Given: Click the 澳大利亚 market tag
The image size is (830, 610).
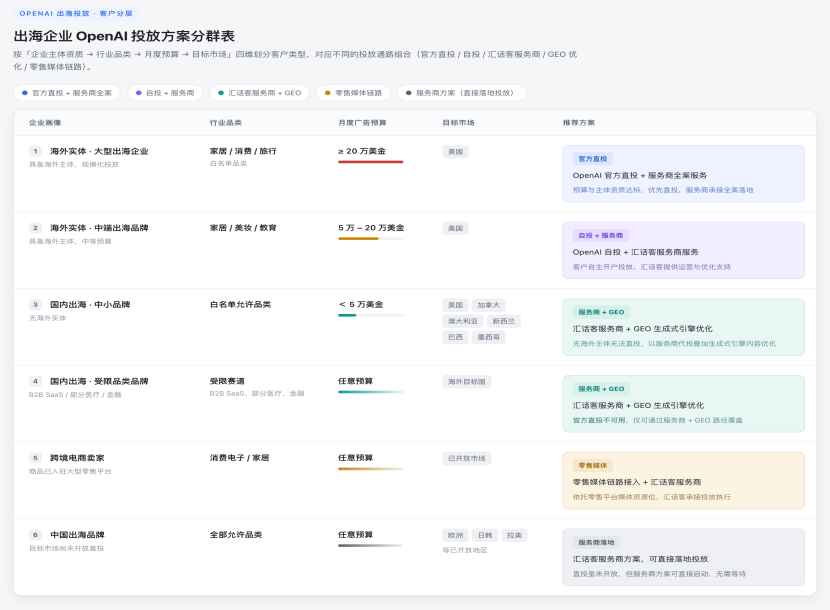Looking at the screenshot, I should [463, 321].
